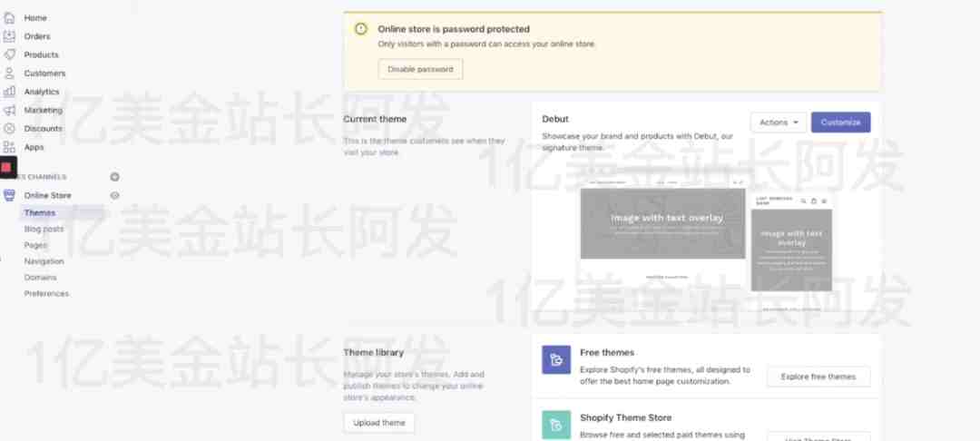Click the Theme library heading
Viewport: 980px width, 441px height.
(x=374, y=352)
